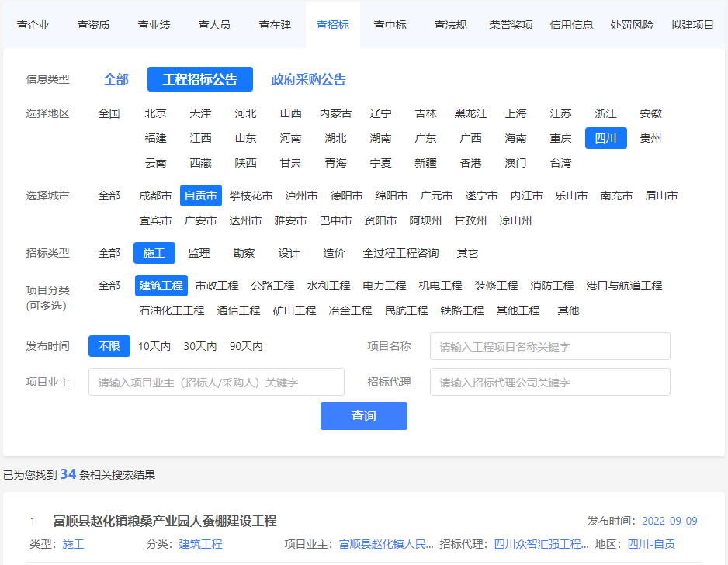728x565 pixels.
Task: Focus the 招标代理 company field
Action: point(550,382)
